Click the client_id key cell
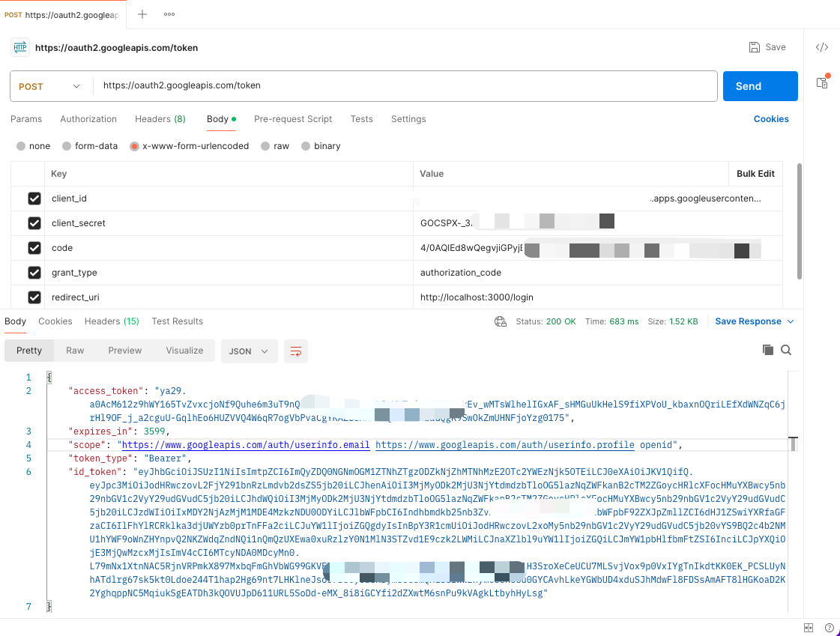The image size is (840, 636). [229, 199]
